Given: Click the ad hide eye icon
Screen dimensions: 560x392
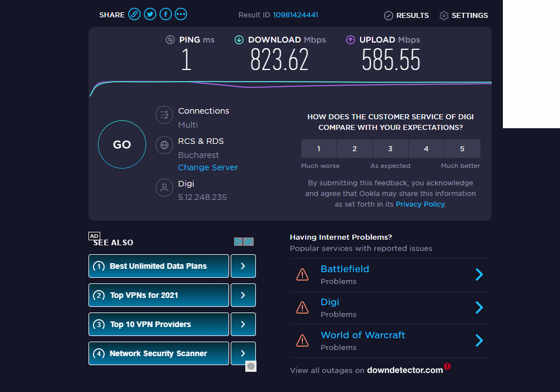Looking at the screenshot, I should (249, 242).
